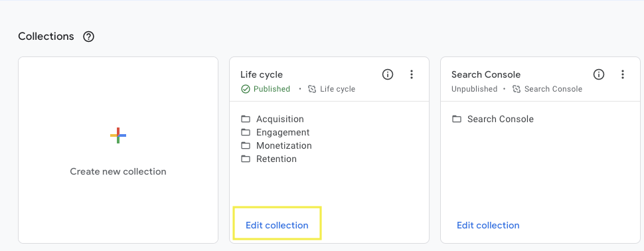644x251 pixels.
Task: Select the Search Console topic text
Action: click(x=500, y=119)
